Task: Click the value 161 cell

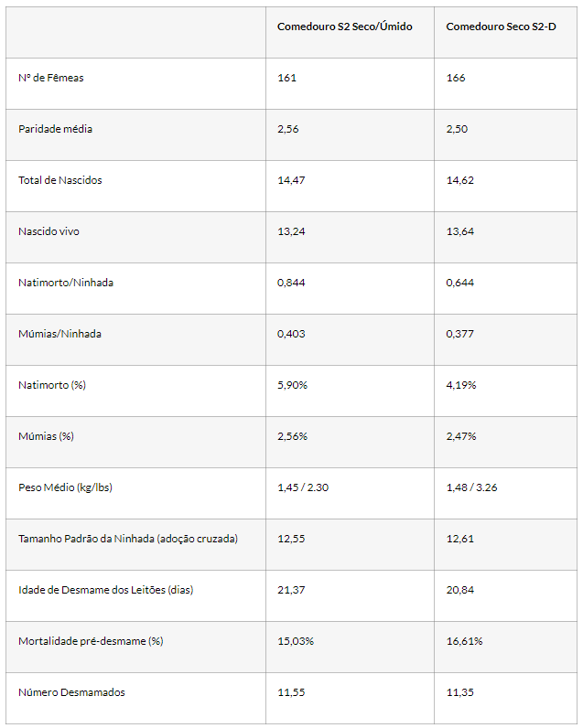Action: tap(286, 78)
